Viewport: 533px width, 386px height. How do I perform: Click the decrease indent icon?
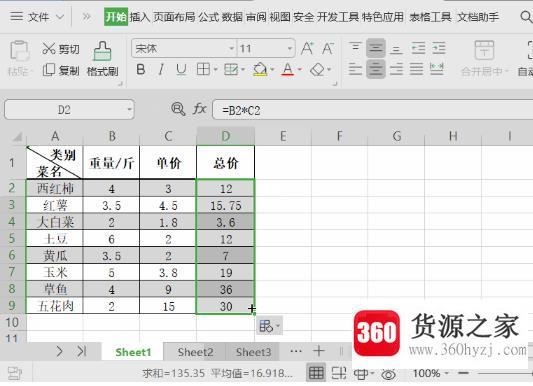[418, 48]
